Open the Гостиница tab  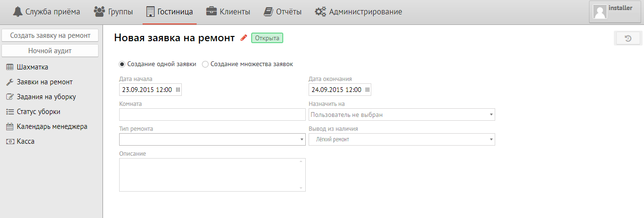(170, 12)
